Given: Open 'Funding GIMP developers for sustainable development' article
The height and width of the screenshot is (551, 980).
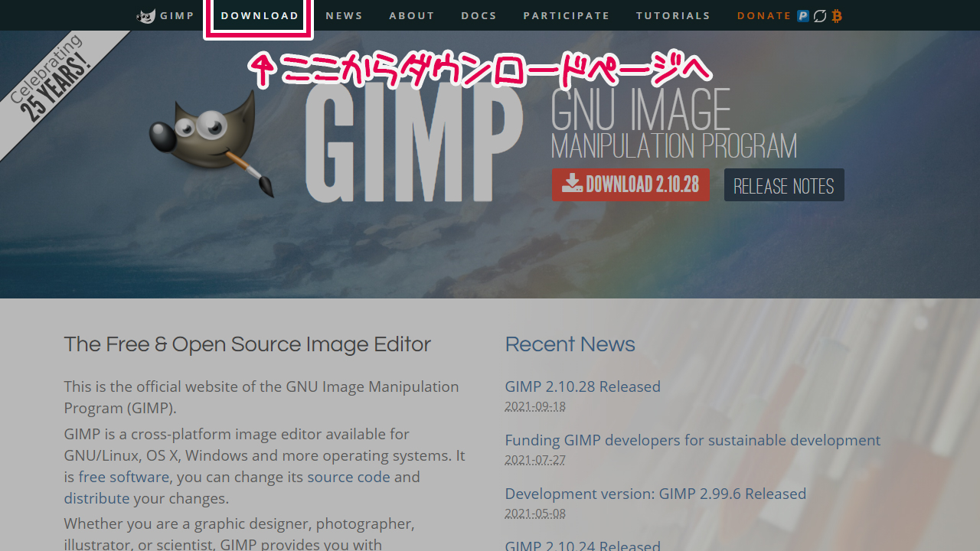Looking at the screenshot, I should coord(693,440).
